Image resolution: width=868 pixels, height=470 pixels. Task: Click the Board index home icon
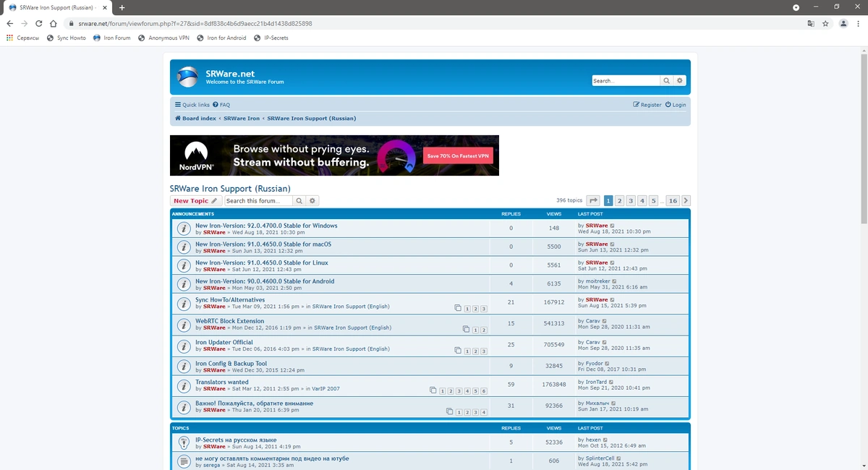(x=178, y=118)
